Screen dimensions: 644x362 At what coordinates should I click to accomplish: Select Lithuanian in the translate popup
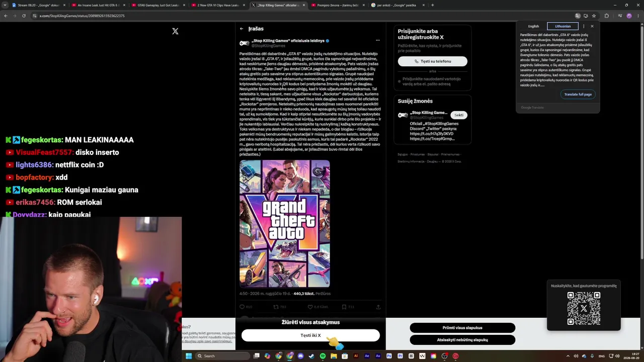coord(562,26)
